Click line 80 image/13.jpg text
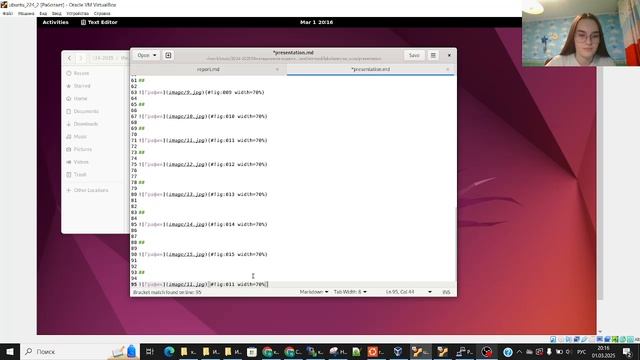The image size is (640, 360). coord(187,194)
